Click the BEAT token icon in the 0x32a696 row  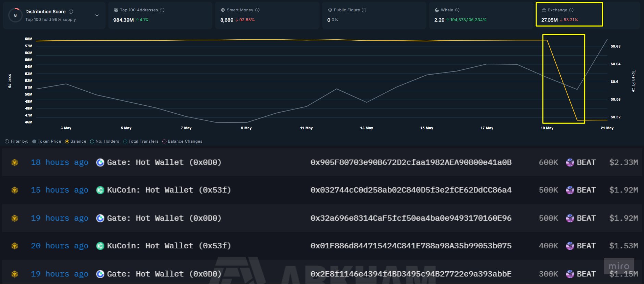point(570,218)
